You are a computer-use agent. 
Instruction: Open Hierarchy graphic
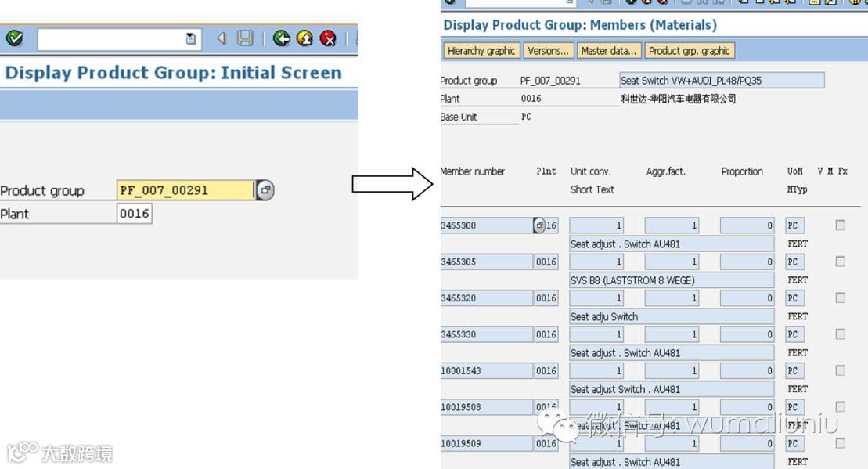click(x=481, y=51)
